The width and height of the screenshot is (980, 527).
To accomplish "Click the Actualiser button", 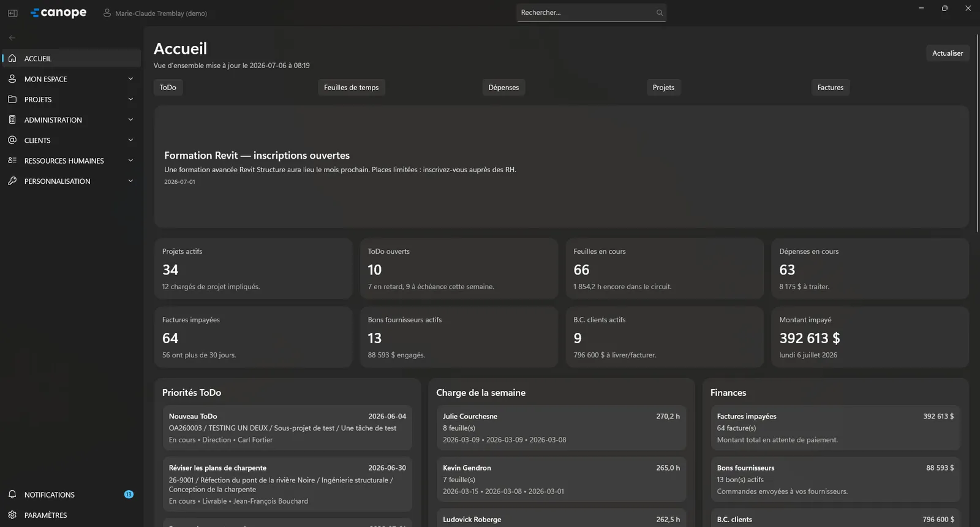I will (948, 53).
